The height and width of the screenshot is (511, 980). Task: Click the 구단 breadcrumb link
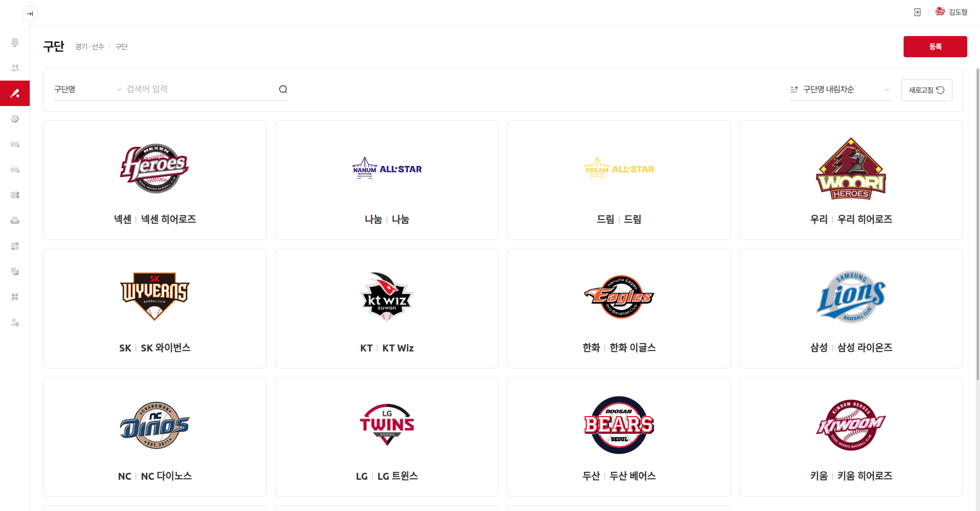pyautogui.click(x=122, y=47)
